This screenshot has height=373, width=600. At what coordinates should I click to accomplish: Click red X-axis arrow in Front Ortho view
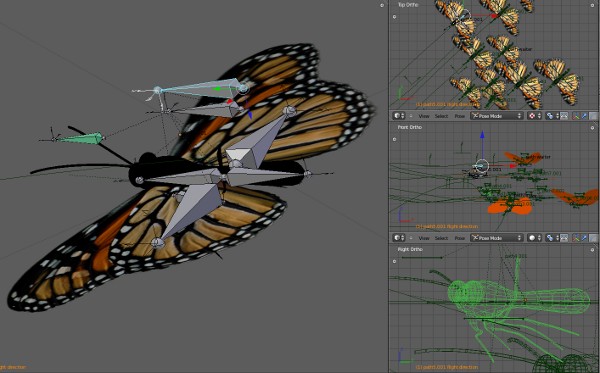coord(513,166)
